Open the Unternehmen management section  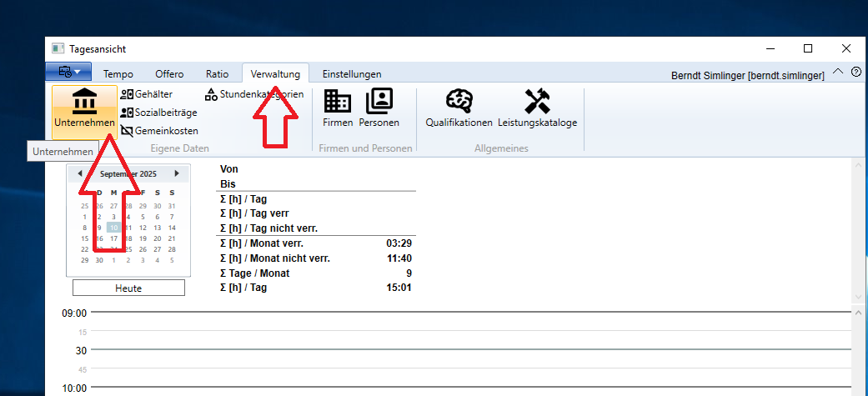click(84, 109)
